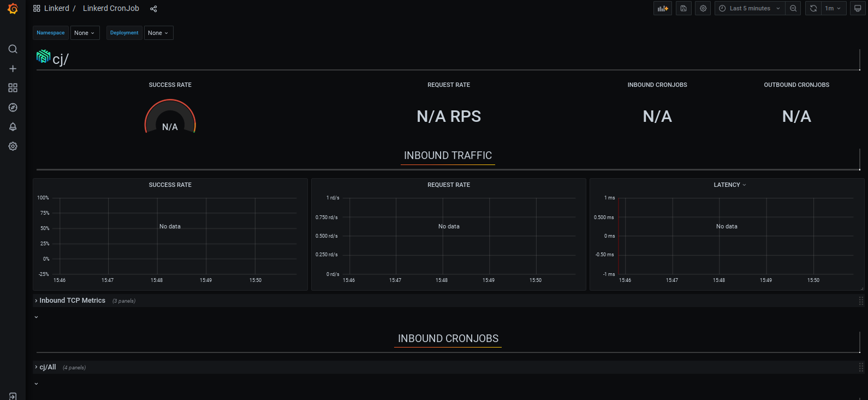Viewport: 868px width, 400px height.
Task: Click the Linkerd folder breadcrumb link
Action: tap(57, 8)
